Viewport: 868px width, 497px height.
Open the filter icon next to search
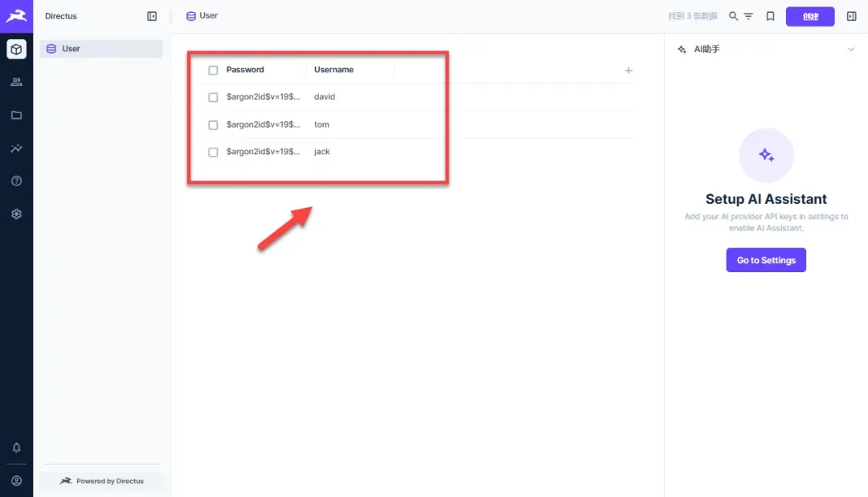(x=748, y=16)
